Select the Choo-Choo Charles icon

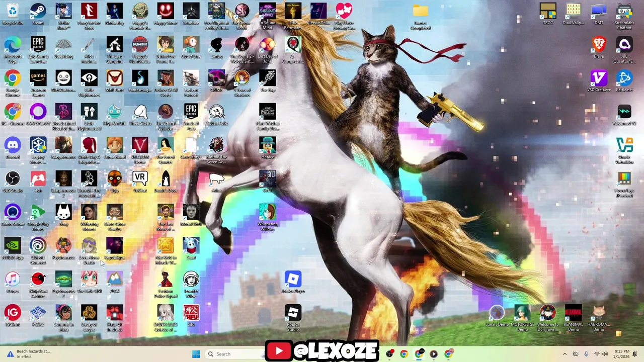115,218
